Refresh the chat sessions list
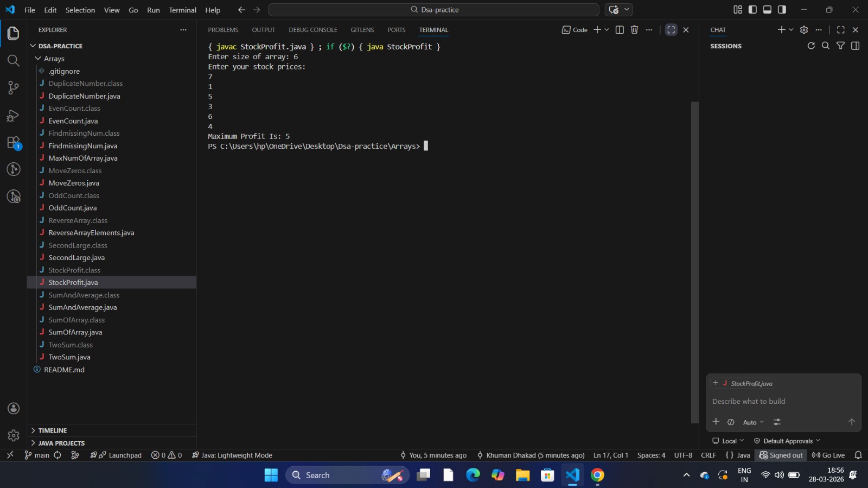 click(811, 46)
